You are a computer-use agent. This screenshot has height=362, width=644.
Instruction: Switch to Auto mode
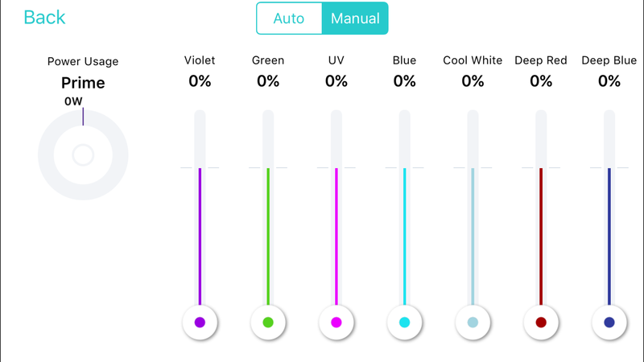tap(289, 18)
